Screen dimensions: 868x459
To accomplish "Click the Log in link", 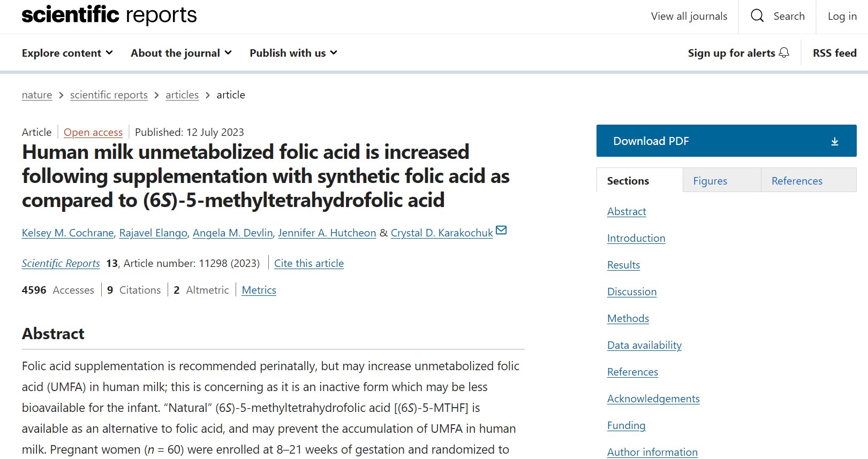I will [842, 16].
